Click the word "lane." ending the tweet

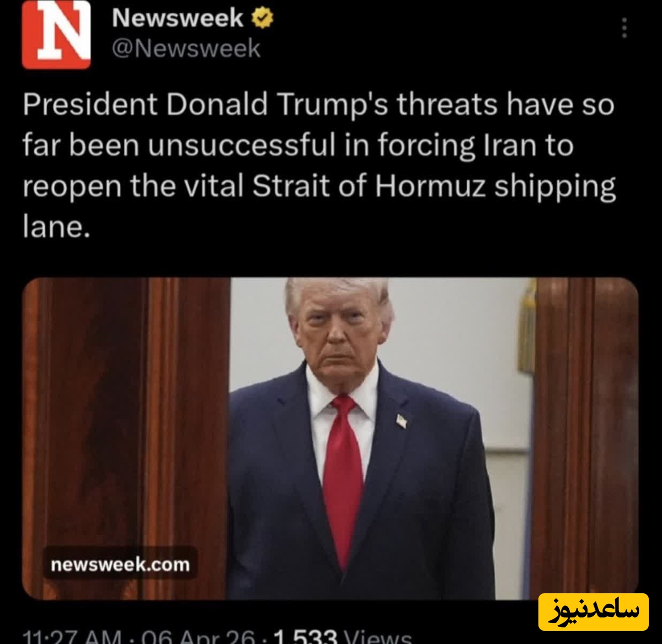(56, 226)
